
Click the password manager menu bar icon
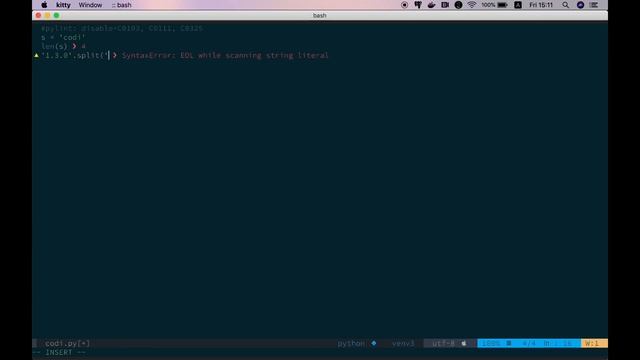(x=418, y=5)
